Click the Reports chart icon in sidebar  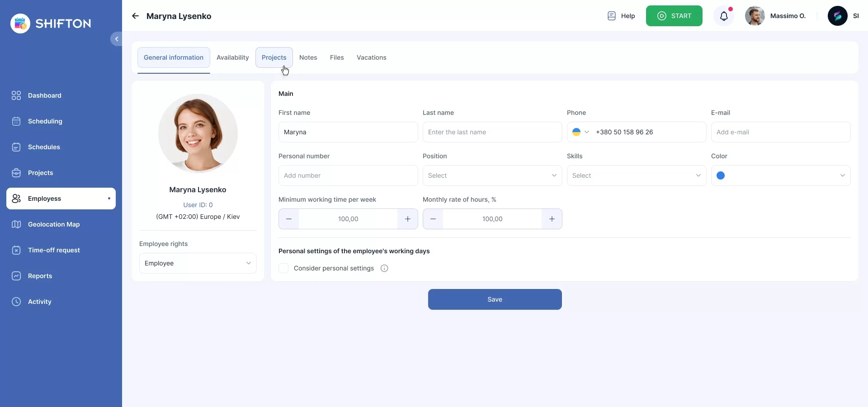(16, 276)
